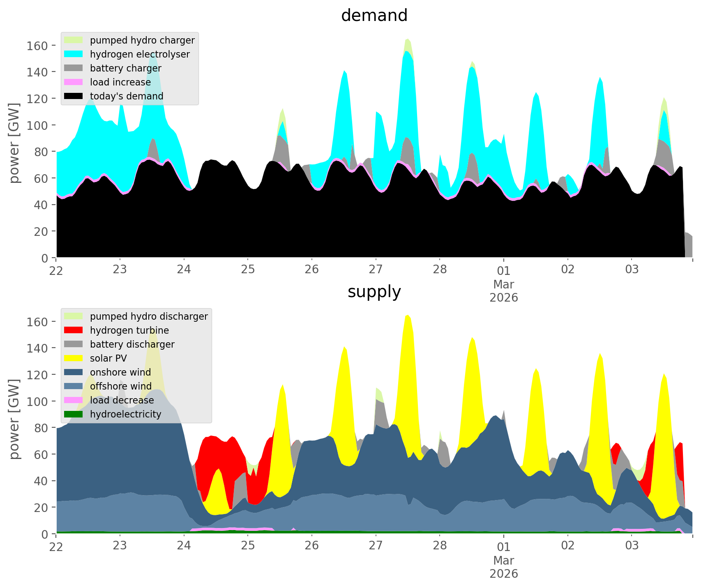This screenshot has width=701, height=588.
Task: Select the load decrease legend label
Action: (x=122, y=400)
